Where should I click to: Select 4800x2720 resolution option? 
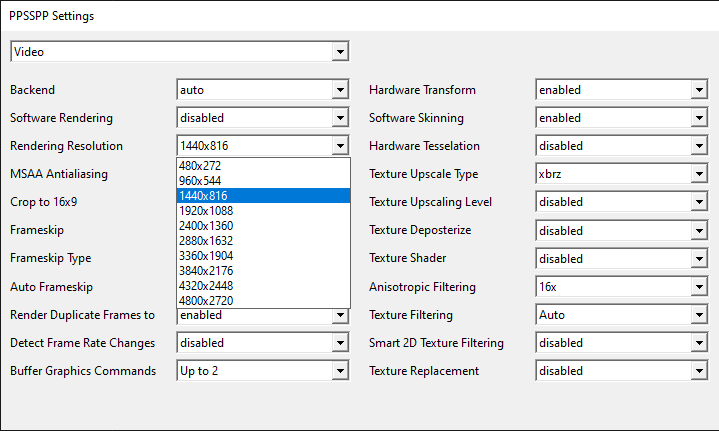point(263,301)
